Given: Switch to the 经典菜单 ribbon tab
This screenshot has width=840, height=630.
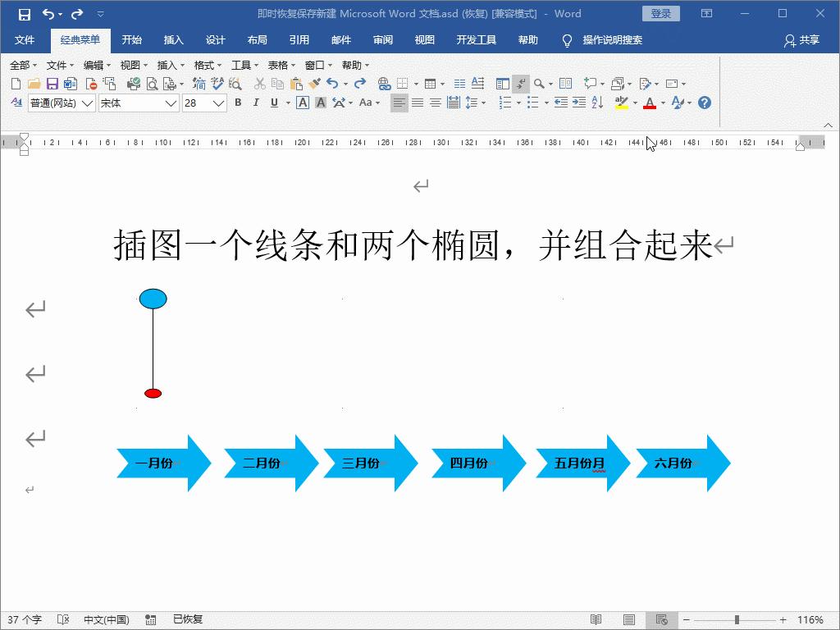Looking at the screenshot, I should (80, 39).
